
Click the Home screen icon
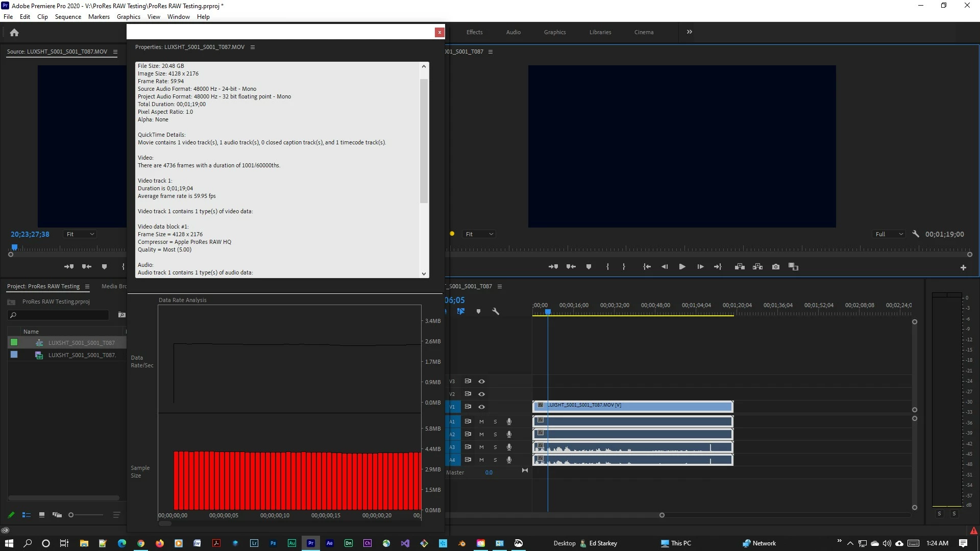pos(14,33)
